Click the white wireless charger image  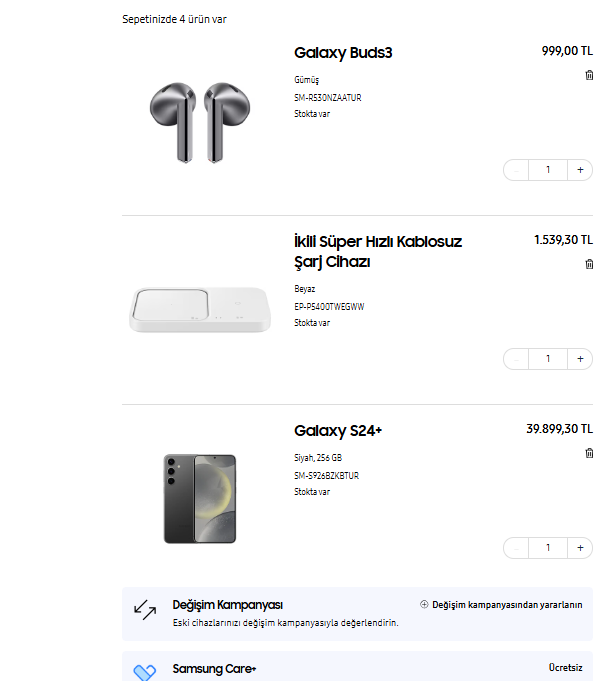coord(200,309)
